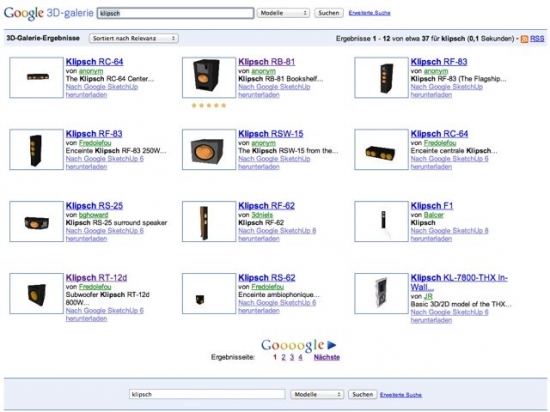Viewport: 550px width, 412px height.
Task: Click the Klipsch RB-81 bookshelf thumbnail
Action: [209, 77]
